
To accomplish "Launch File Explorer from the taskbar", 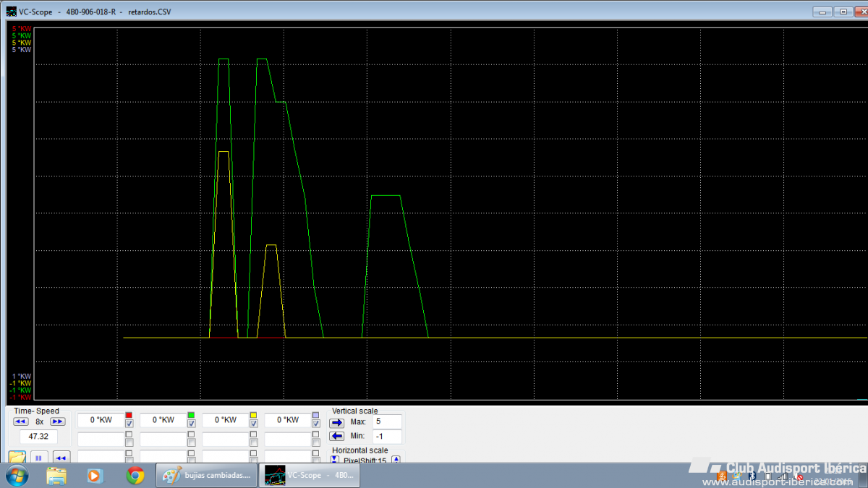I will tap(56, 475).
